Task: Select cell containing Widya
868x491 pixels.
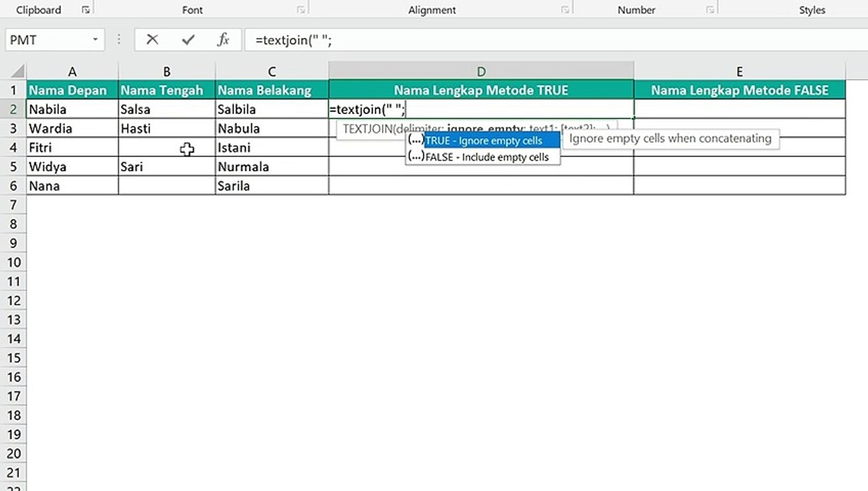Action: tap(72, 166)
